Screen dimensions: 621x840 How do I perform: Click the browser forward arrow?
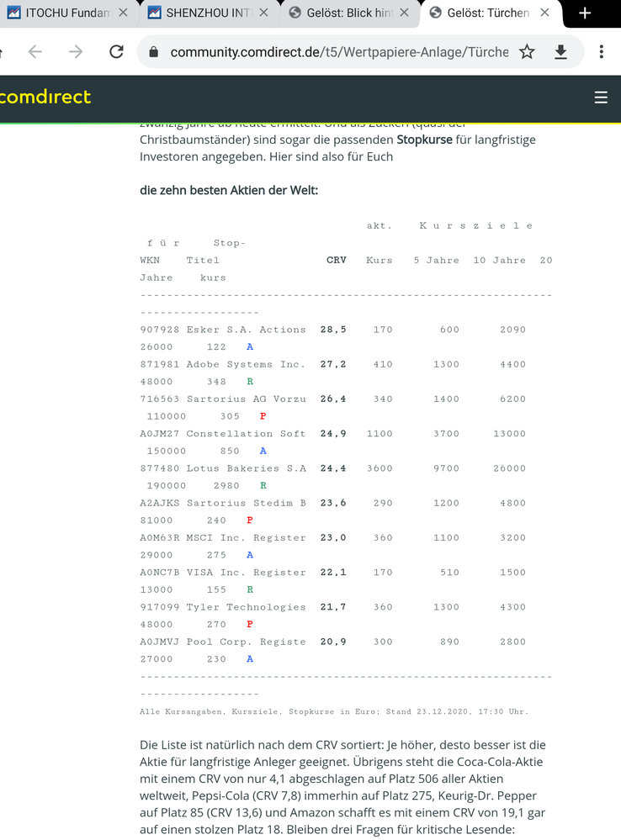(76, 52)
